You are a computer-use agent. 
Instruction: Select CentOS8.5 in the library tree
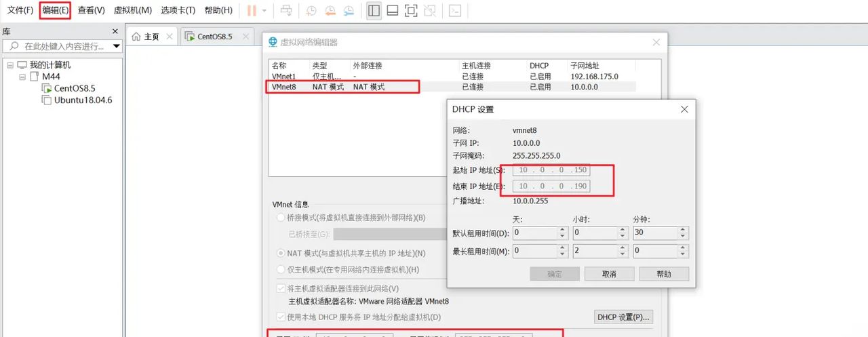tap(75, 88)
